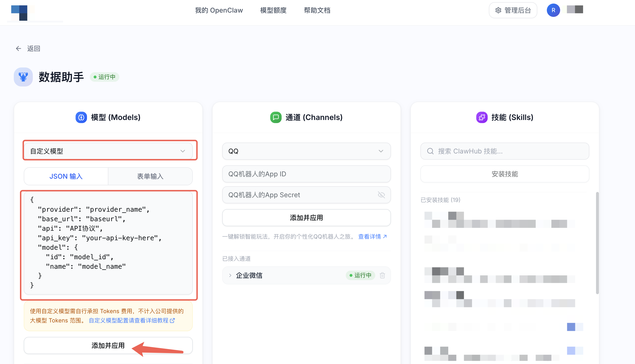Click the lobster avatar icon of 数据助手
Image resolution: width=635 pixels, height=364 pixels.
23,77
